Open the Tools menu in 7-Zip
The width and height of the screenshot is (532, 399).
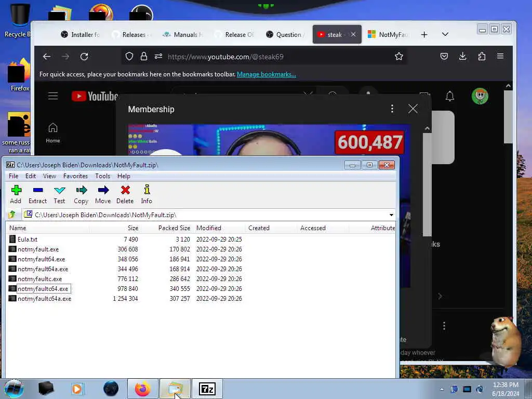tap(102, 176)
